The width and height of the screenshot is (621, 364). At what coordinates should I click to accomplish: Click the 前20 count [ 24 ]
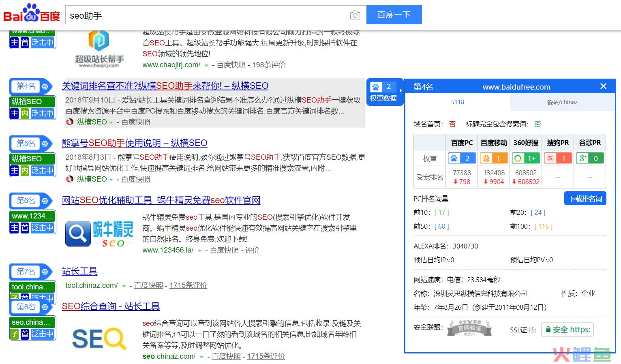pyautogui.click(x=538, y=212)
